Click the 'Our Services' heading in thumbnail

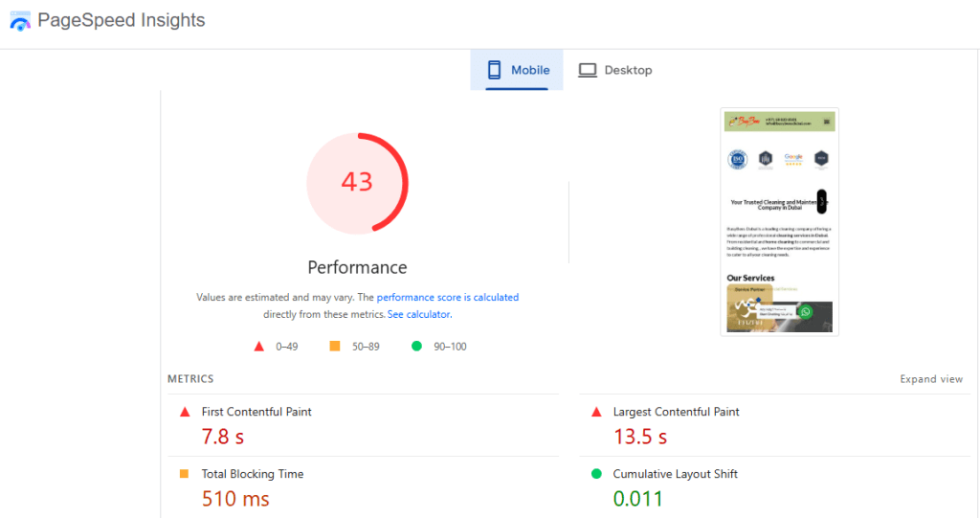[750, 278]
